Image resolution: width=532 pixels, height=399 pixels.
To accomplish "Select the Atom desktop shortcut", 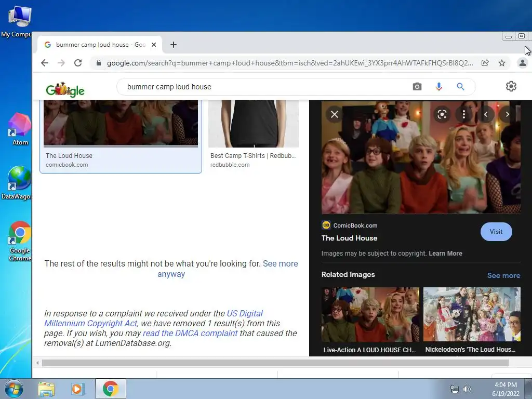I will pos(20,129).
